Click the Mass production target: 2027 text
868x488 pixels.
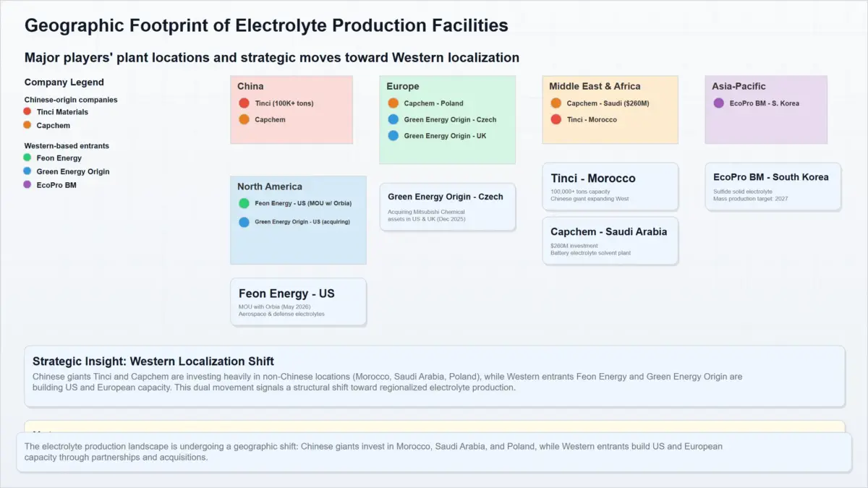tap(751, 198)
